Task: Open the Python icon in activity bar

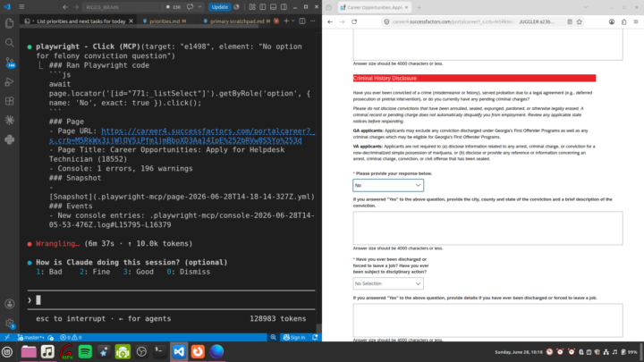Action: click(10, 139)
